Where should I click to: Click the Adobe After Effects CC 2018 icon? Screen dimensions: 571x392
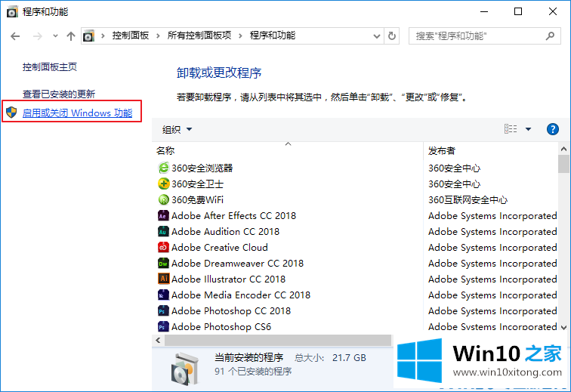click(x=163, y=216)
